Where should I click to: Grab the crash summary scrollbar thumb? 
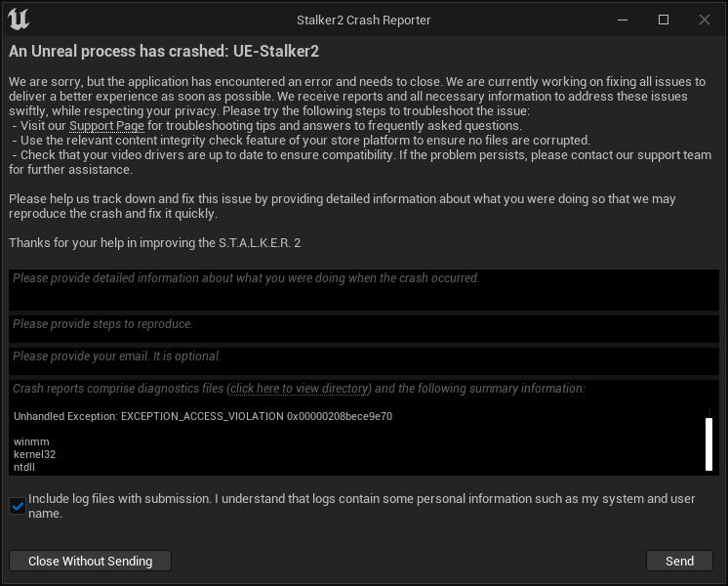pos(708,444)
